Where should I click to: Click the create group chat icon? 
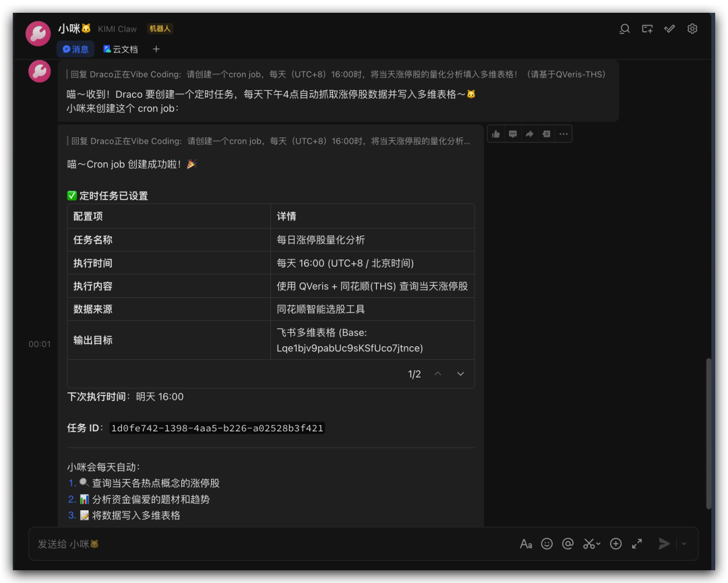pyautogui.click(x=647, y=29)
